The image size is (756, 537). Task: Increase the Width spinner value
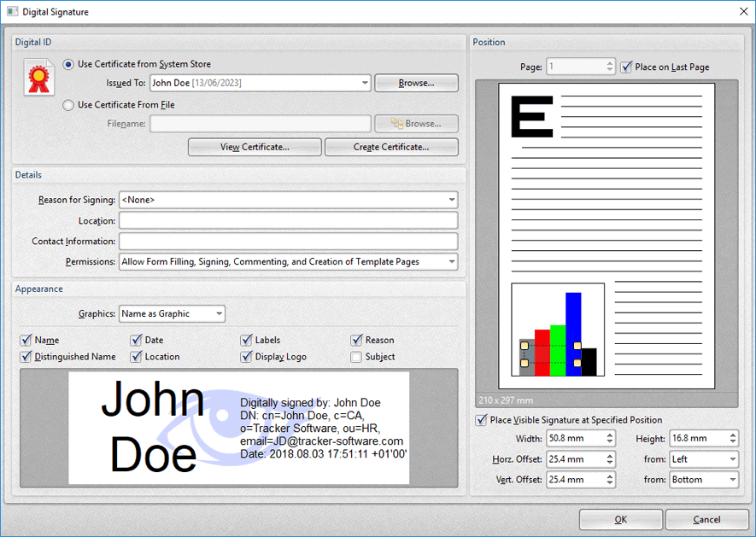coord(610,435)
